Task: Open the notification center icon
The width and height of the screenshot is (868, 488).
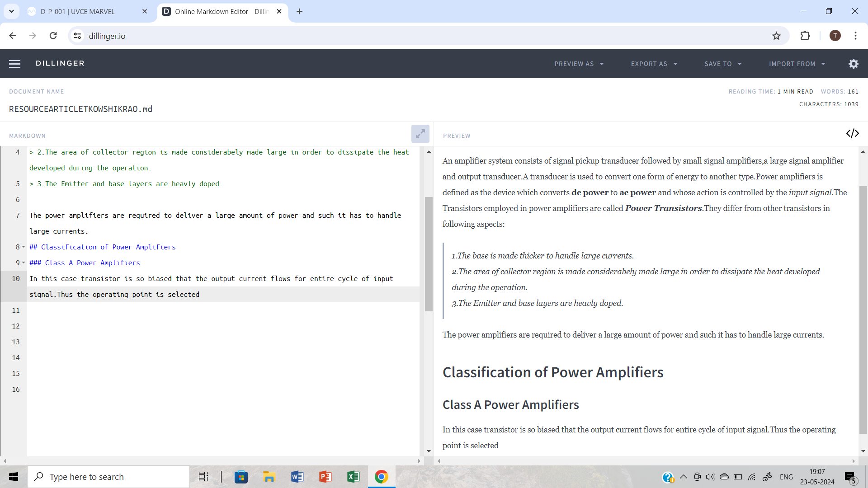Action: [850, 477]
